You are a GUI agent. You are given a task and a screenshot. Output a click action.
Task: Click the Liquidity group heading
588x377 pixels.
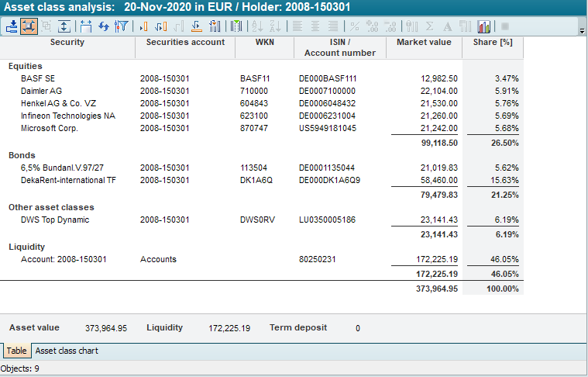click(x=26, y=247)
